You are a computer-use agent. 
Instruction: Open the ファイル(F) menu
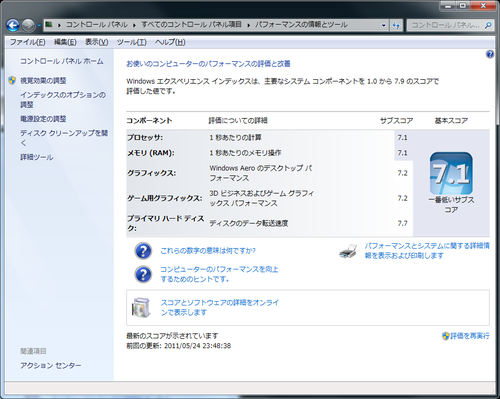pyautogui.click(x=27, y=42)
